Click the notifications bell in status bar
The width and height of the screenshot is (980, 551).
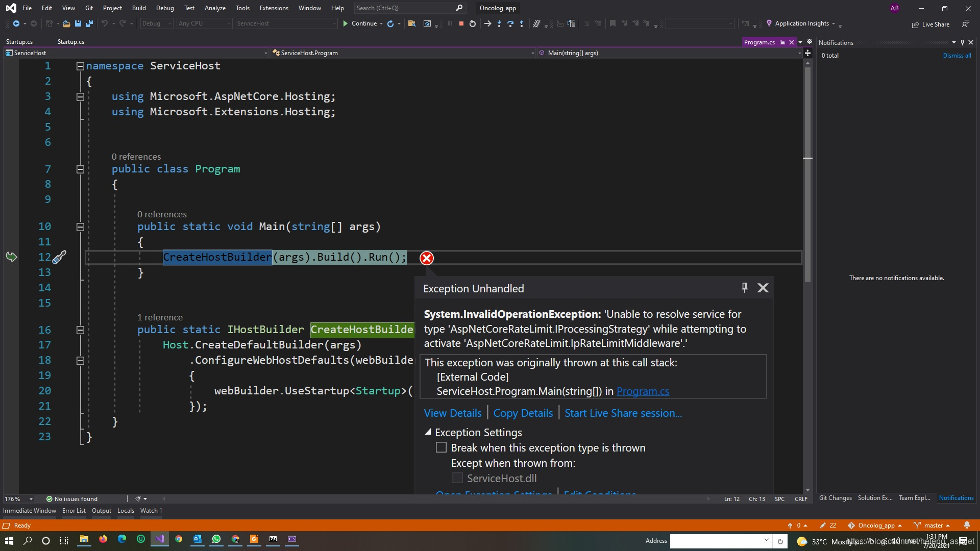pos(966,525)
